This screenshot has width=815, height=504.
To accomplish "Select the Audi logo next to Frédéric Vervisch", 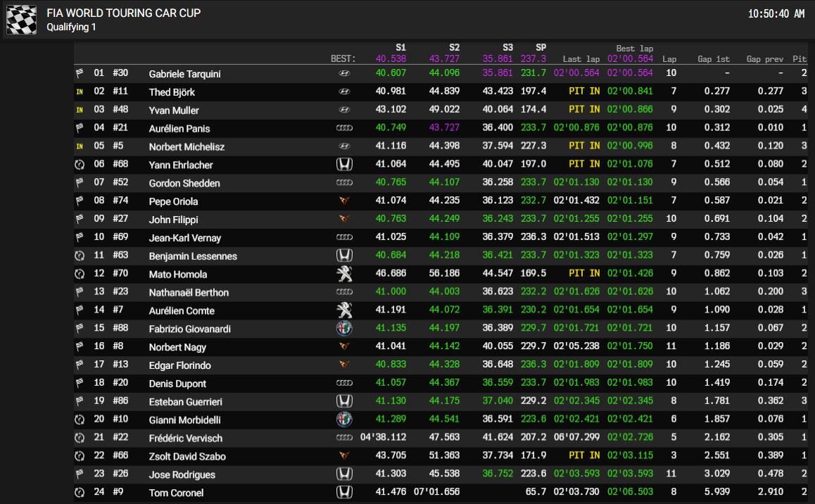I will coord(345,438).
